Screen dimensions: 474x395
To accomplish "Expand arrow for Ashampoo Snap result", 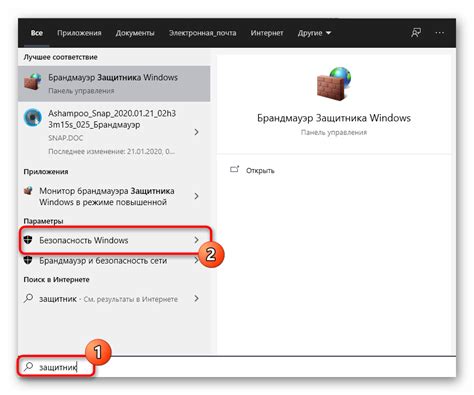I will 196,132.
